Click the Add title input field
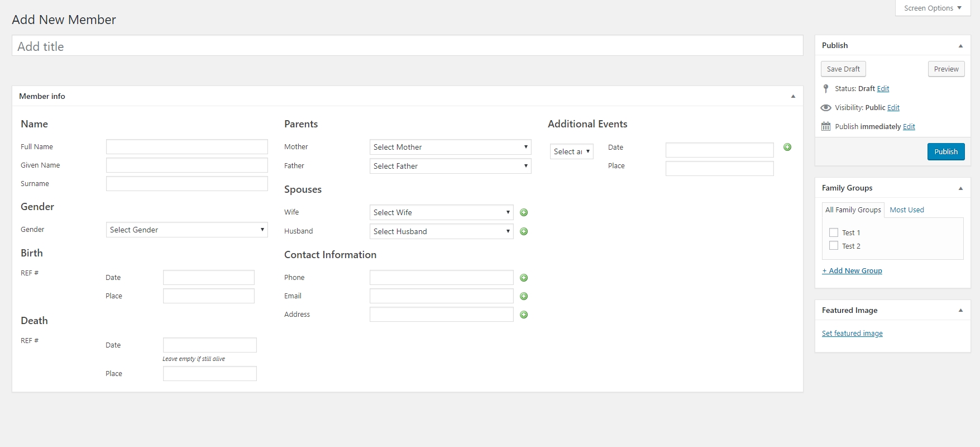 (407, 46)
